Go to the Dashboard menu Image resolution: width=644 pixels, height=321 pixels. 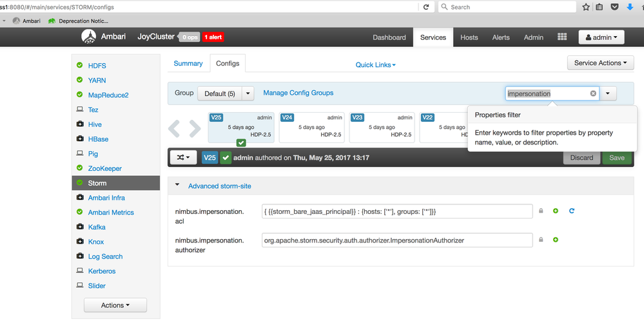click(x=389, y=37)
